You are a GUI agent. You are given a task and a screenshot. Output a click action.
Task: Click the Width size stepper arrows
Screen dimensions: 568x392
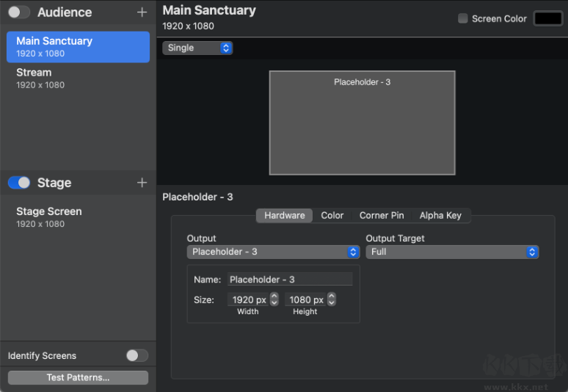point(274,300)
